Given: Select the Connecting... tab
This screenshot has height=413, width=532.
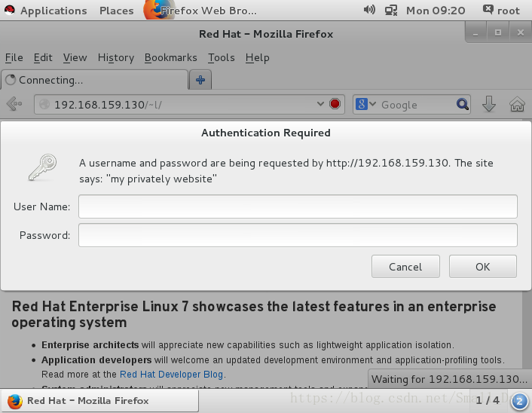Looking at the screenshot, I should tap(94, 80).
